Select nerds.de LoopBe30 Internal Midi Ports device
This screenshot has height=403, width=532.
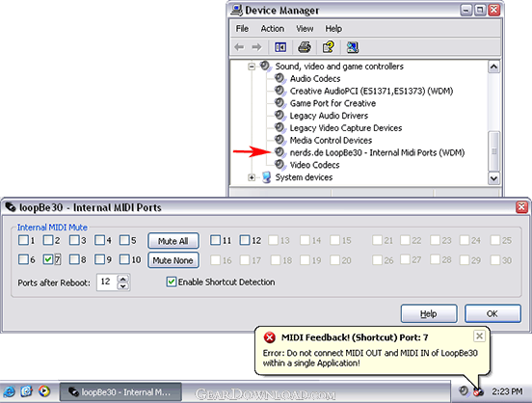[377, 152]
